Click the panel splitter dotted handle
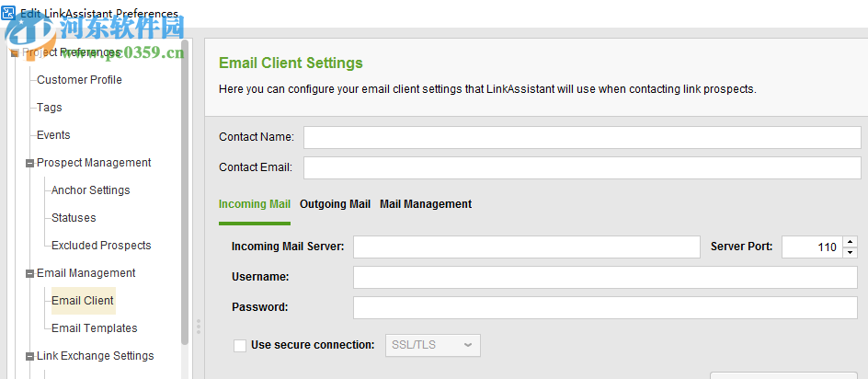This screenshot has width=868, height=379. pyautogui.click(x=199, y=327)
